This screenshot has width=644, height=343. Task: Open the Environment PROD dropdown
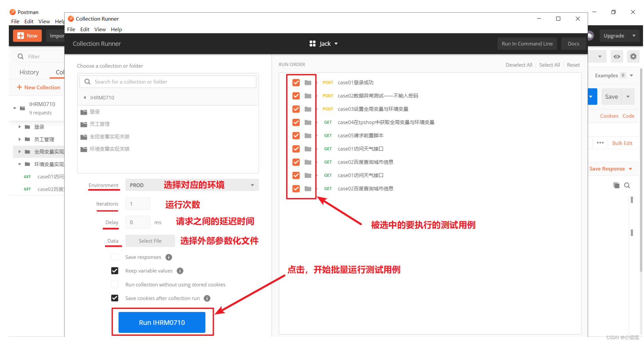click(x=192, y=185)
